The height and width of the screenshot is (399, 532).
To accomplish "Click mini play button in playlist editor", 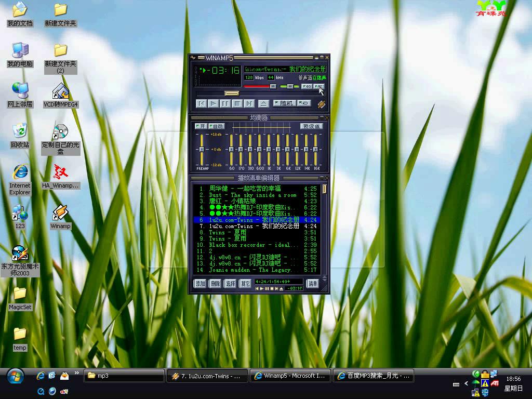I will pos(262,289).
